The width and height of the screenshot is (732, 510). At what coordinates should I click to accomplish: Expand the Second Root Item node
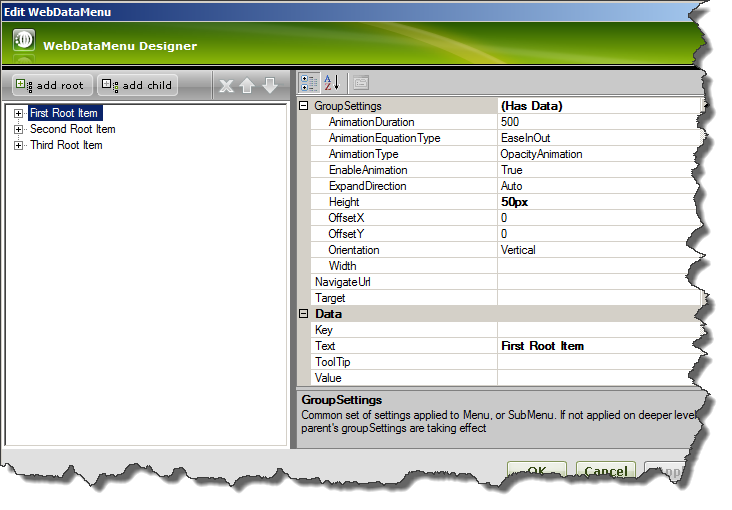(x=18, y=130)
